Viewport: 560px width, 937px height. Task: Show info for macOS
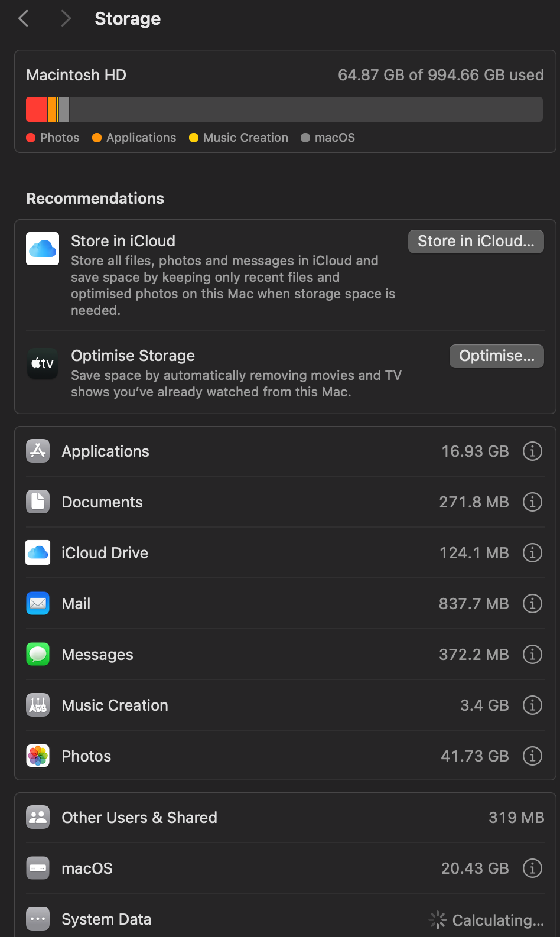coord(532,868)
